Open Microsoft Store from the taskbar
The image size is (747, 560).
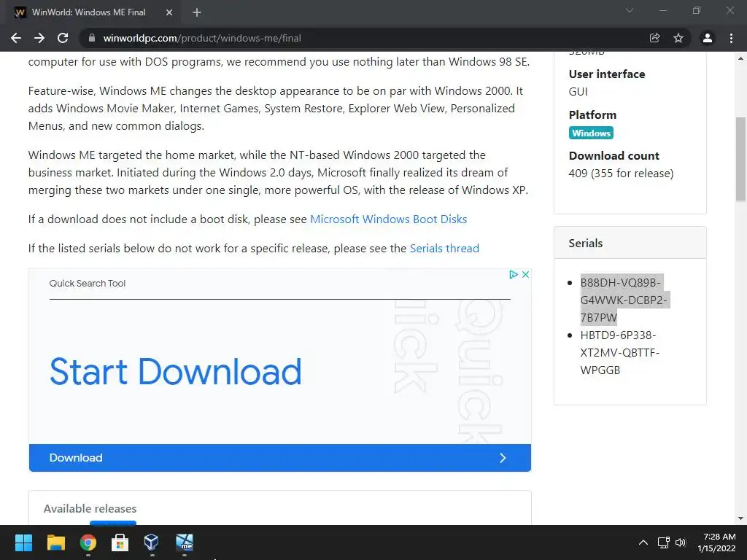click(120, 542)
